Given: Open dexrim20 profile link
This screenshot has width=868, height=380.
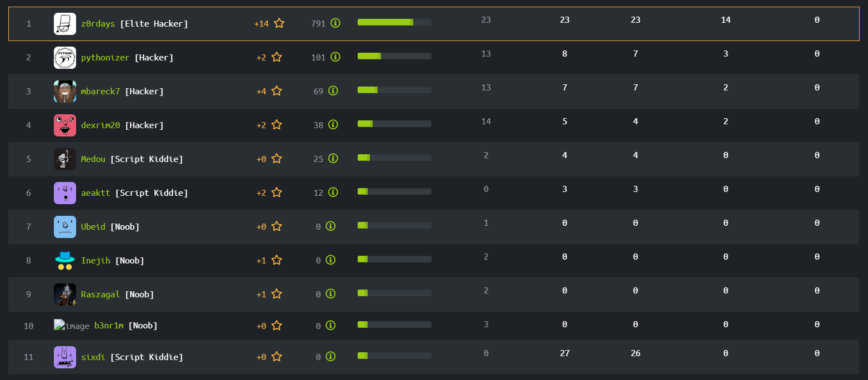Looking at the screenshot, I should 101,125.
